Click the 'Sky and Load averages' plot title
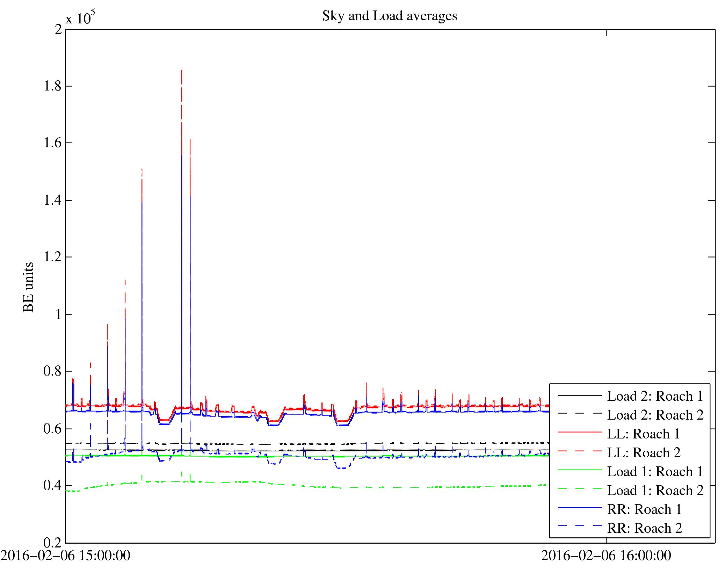 pos(389,16)
